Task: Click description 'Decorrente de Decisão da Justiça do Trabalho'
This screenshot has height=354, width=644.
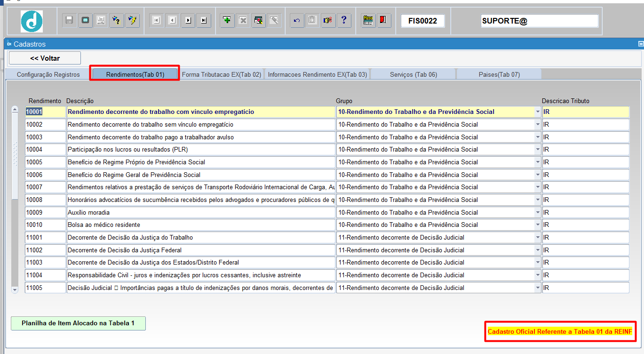Action: [201, 238]
